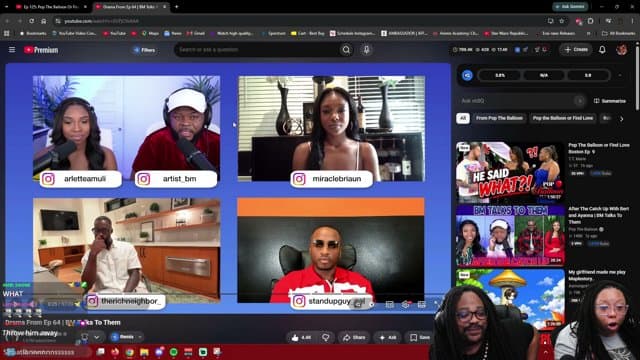Go back with the browser back arrow
The image size is (640, 360).
click(x=7, y=21)
